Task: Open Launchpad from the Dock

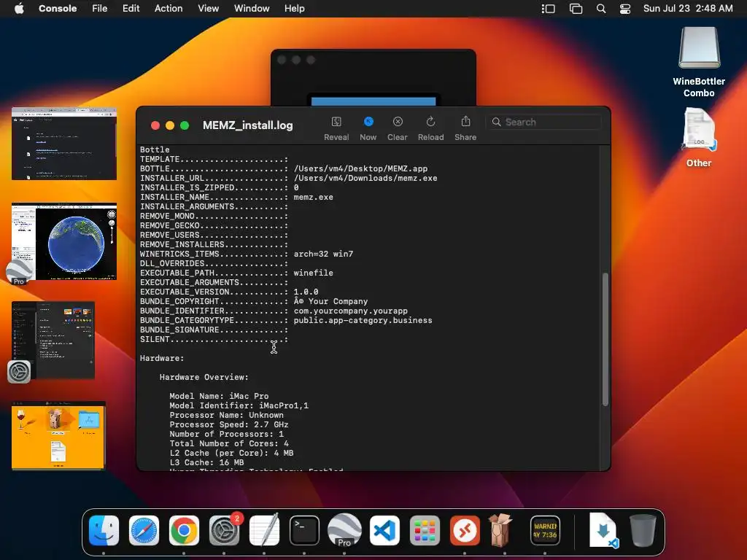Action: click(425, 530)
